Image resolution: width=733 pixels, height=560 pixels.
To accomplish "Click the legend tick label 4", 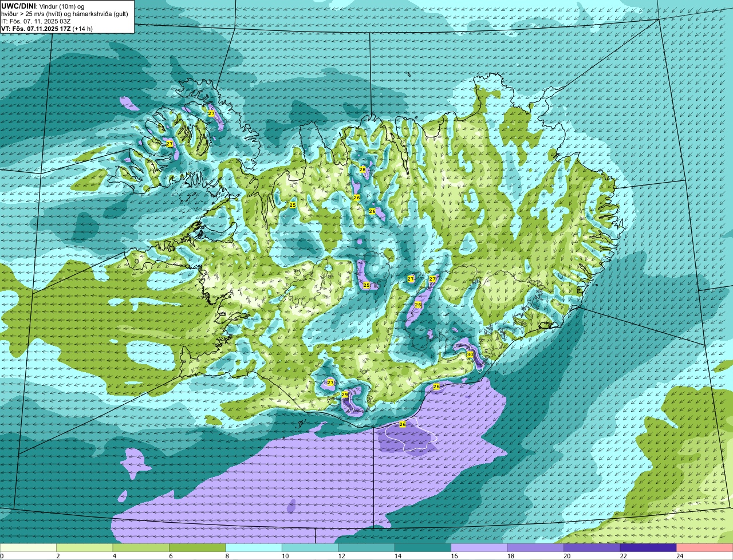I will (114, 556).
